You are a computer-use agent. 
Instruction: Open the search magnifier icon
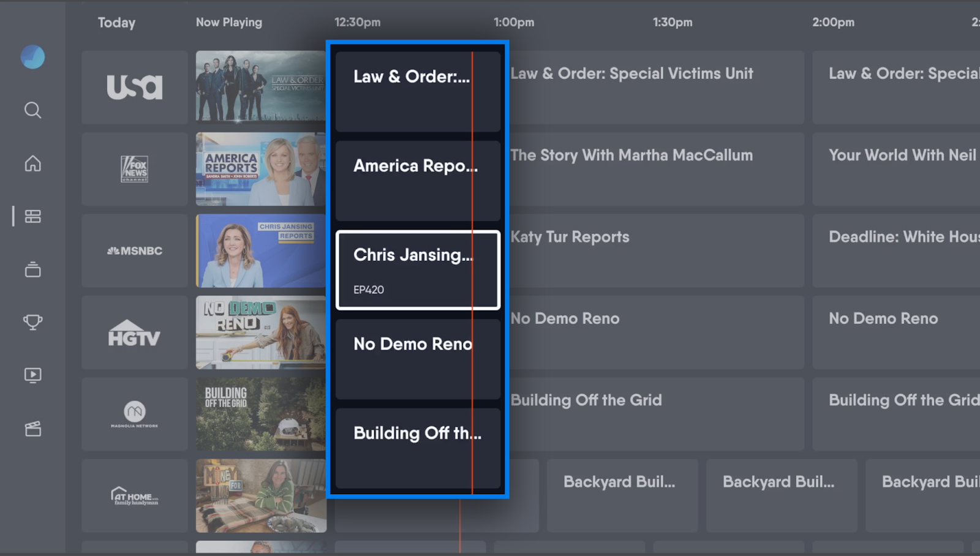coord(32,110)
